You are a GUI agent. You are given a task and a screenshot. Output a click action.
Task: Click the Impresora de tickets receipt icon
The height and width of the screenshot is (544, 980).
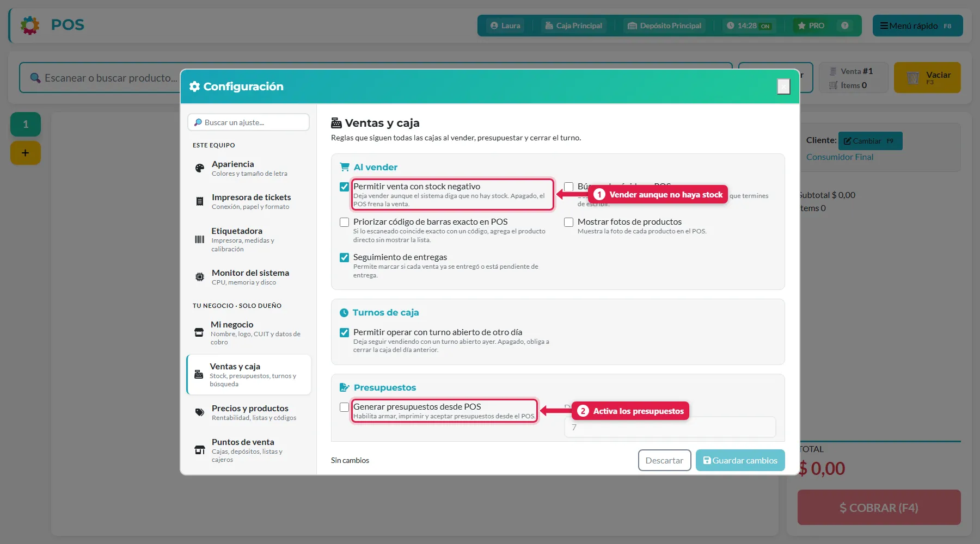(200, 202)
